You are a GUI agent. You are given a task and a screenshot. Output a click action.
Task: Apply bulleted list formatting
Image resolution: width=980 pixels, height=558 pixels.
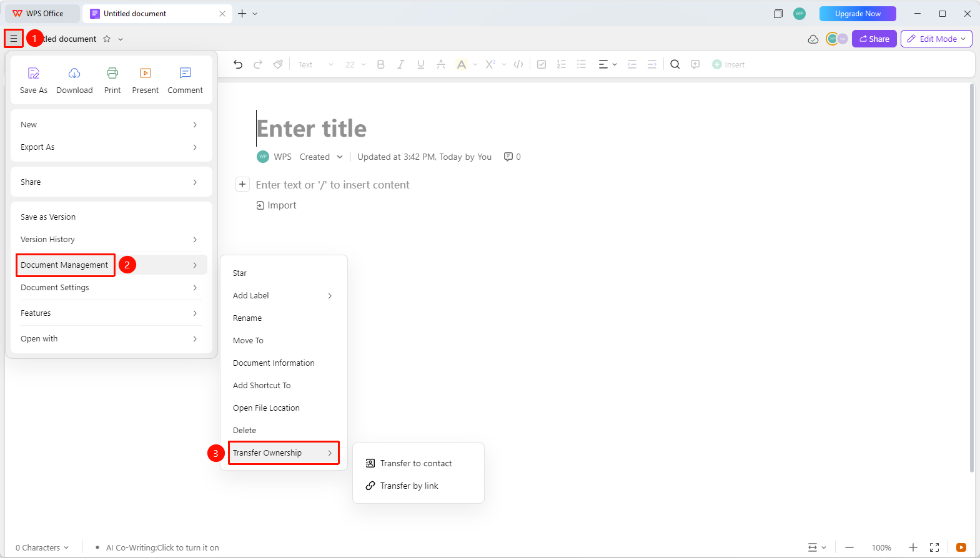[582, 64]
